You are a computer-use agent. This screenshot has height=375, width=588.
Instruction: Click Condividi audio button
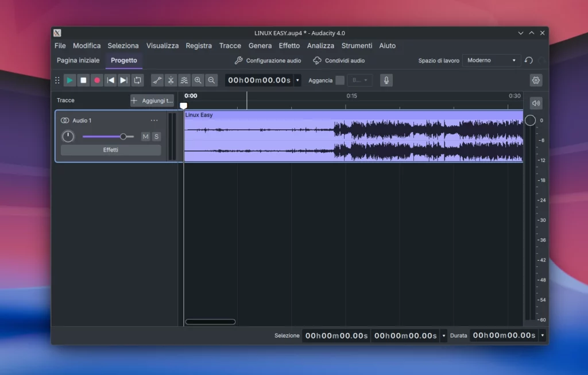339,60
